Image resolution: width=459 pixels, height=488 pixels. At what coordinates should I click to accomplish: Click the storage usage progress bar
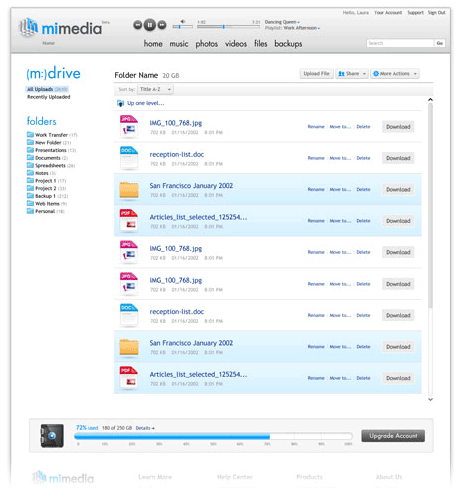pos(213,436)
